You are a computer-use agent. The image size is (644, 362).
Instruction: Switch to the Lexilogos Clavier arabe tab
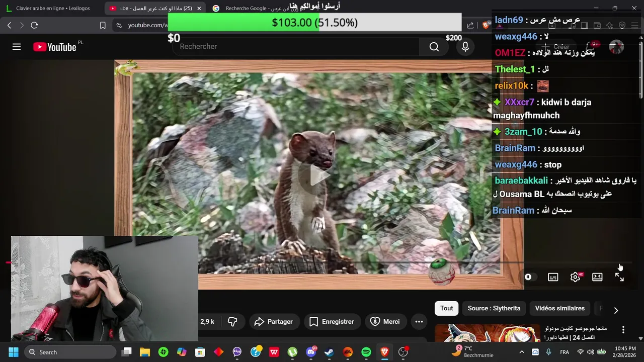(x=52, y=8)
